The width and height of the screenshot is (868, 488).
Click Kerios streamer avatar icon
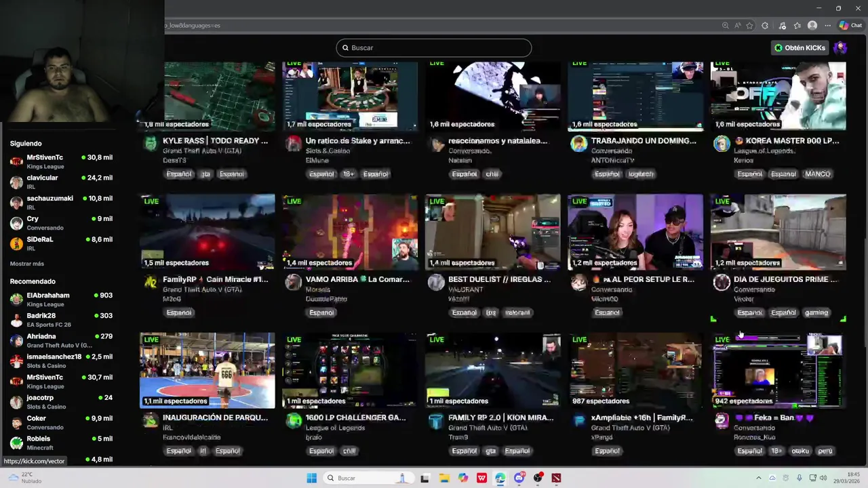[x=722, y=144]
